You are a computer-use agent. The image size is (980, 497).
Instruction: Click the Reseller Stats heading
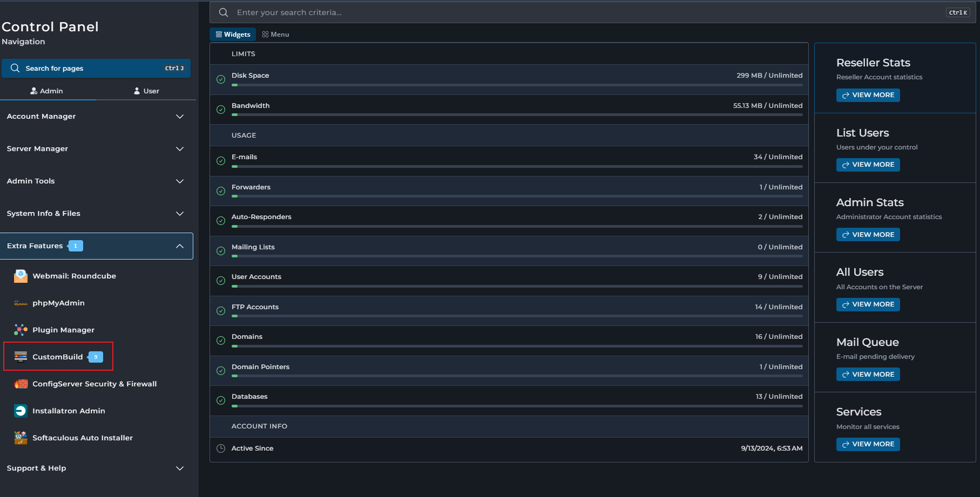[873, 63]
